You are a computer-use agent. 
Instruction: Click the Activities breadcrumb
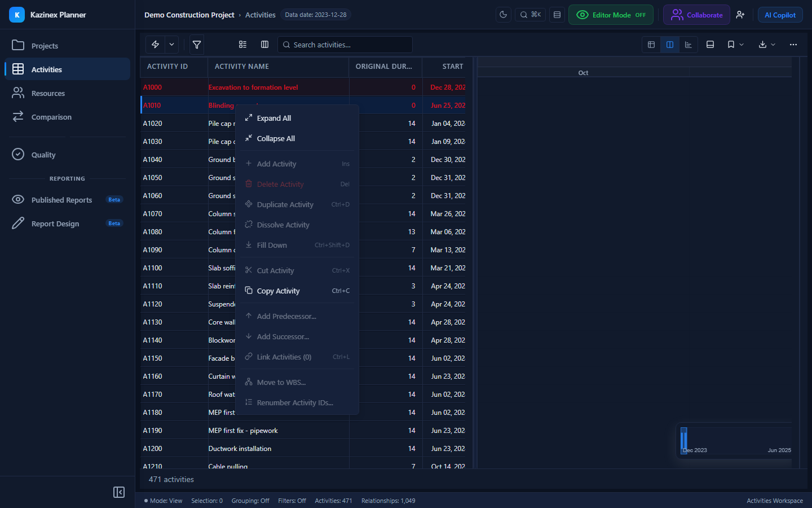point(260,15)
